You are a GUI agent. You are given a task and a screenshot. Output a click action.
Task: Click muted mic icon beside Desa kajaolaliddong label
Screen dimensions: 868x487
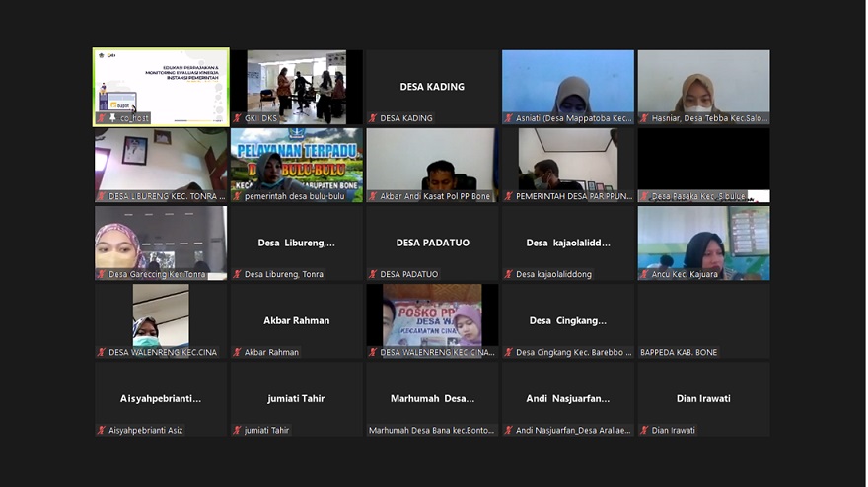point(509,274)
